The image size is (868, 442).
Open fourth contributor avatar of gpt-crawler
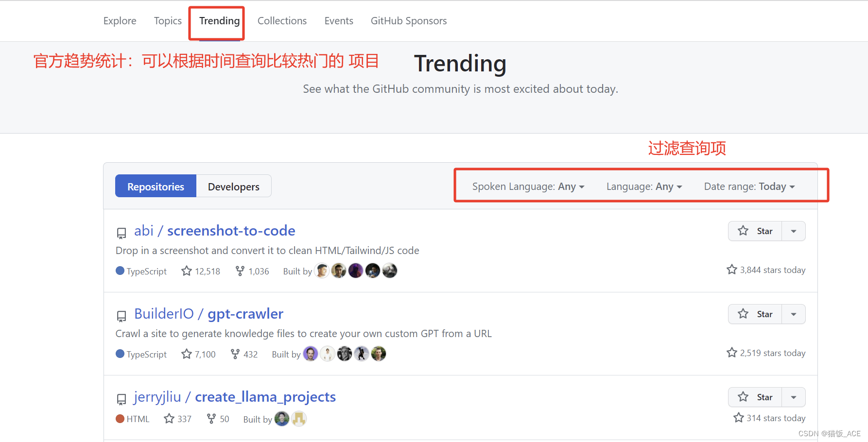(362, 354)
